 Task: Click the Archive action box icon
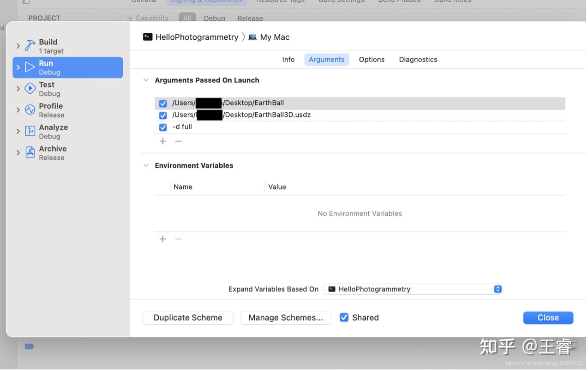(30, 152)
